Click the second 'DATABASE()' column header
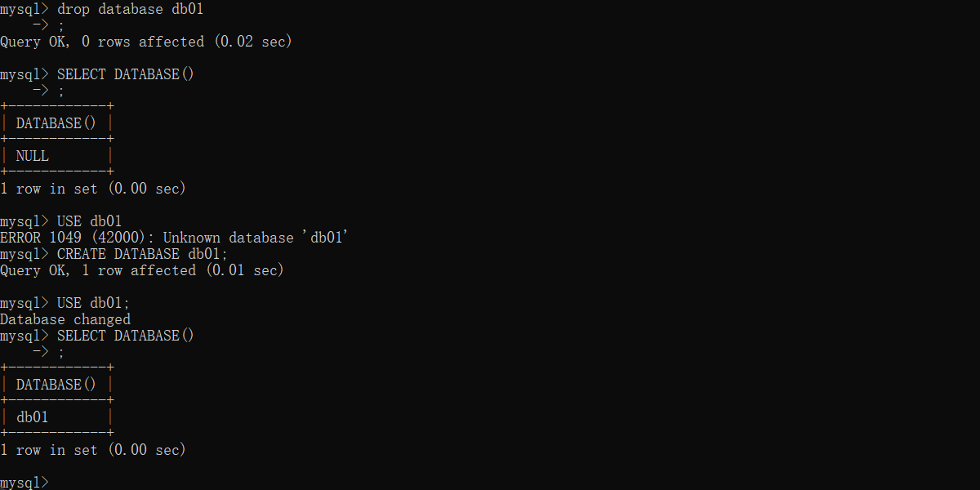 pos(56,385)
